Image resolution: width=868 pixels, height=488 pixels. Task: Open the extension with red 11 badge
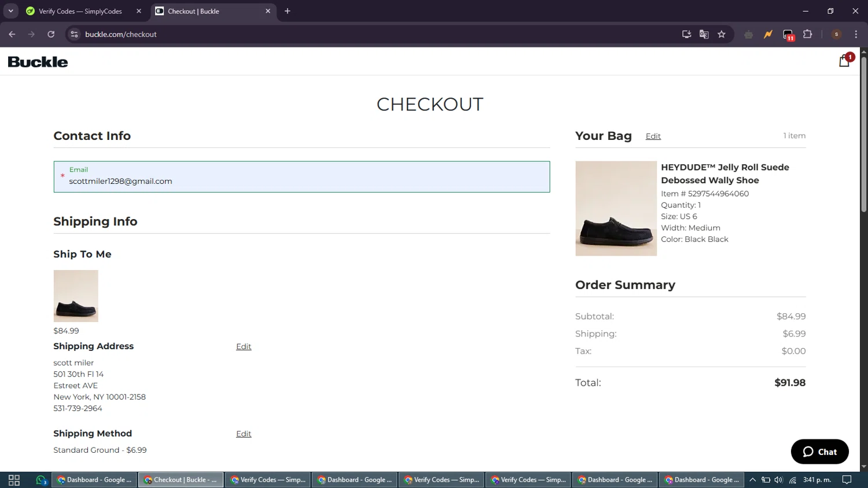tap(788, 35)
